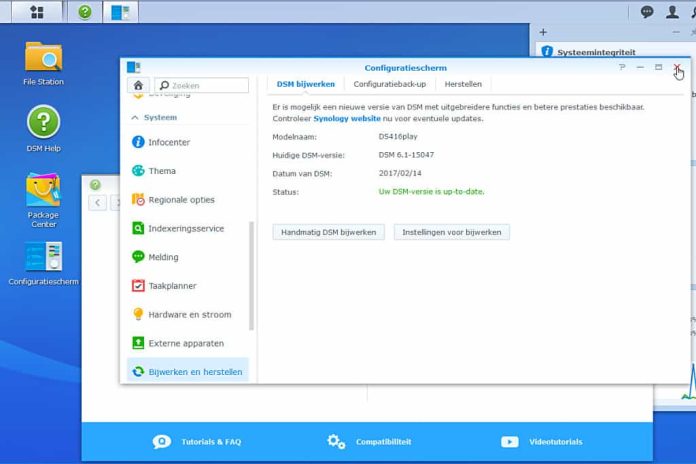This screenshot has width=696, height=464.
Task: Open Taakplanner
Action: tap(188, 286)
